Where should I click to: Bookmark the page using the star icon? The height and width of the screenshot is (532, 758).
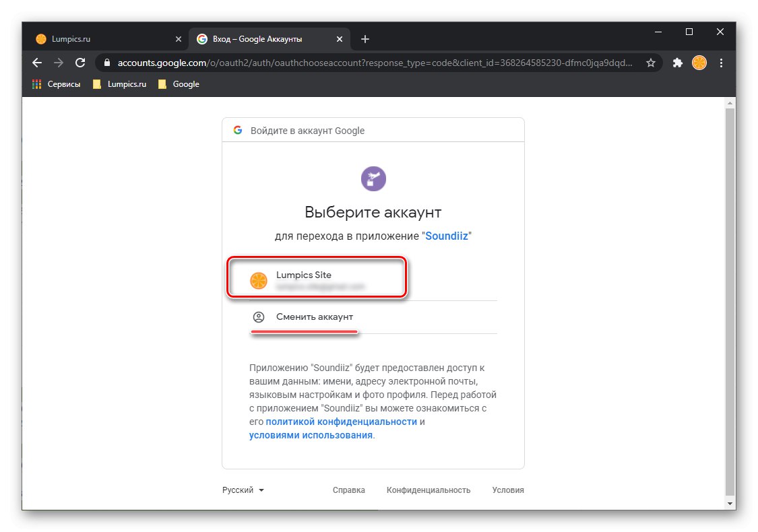coord(651,63)
